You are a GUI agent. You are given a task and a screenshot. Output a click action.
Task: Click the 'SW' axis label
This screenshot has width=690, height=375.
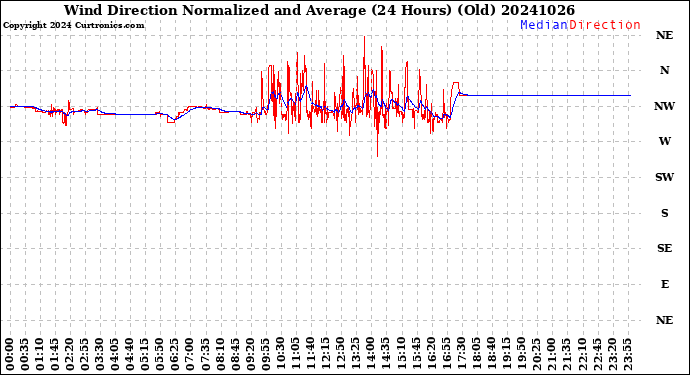[664, 177]
